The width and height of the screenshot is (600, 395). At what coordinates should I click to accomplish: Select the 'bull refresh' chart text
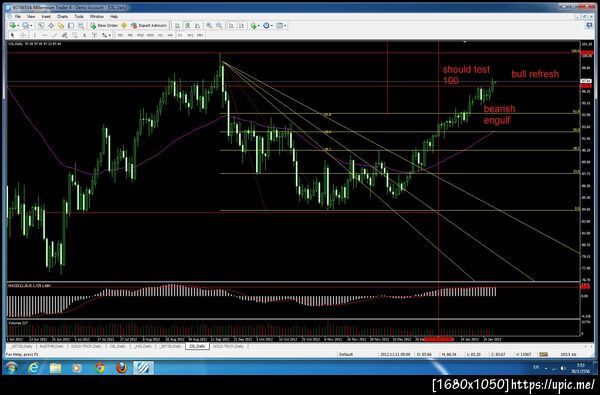click(x=535, y=74)
